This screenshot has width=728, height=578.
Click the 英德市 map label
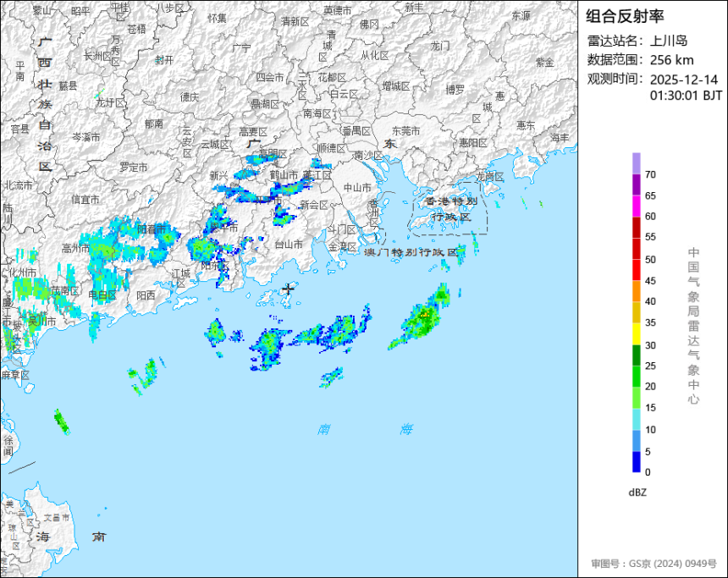coord(338,10)
